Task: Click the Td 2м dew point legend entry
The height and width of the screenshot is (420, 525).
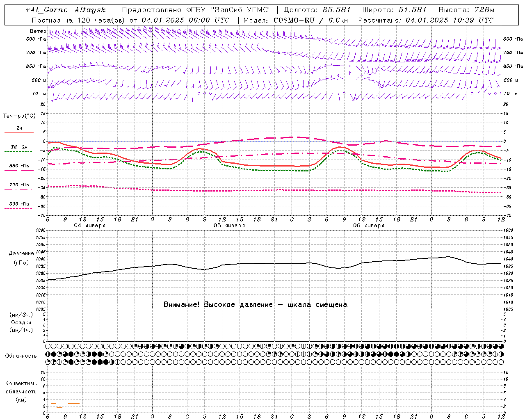Action: coord(19,147)
